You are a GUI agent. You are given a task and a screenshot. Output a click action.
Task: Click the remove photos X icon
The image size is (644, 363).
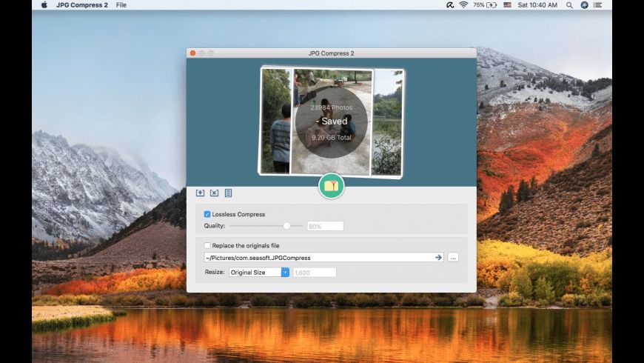[214, 193]
